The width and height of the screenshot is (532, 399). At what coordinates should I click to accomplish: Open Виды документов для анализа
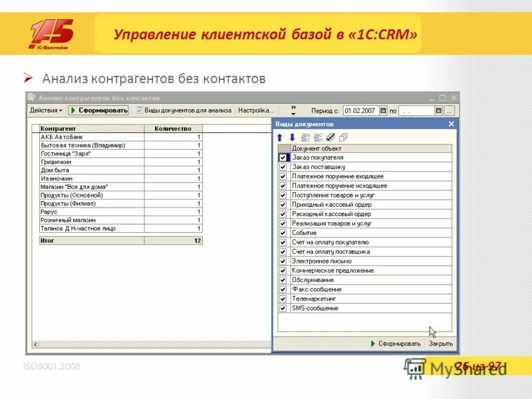(x=184, y=110)
